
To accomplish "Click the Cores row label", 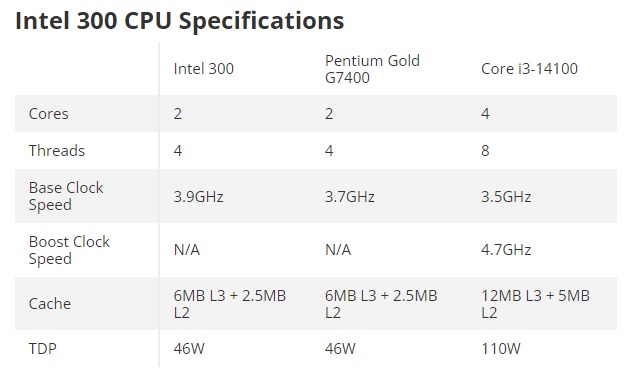I will pos(48,114).
